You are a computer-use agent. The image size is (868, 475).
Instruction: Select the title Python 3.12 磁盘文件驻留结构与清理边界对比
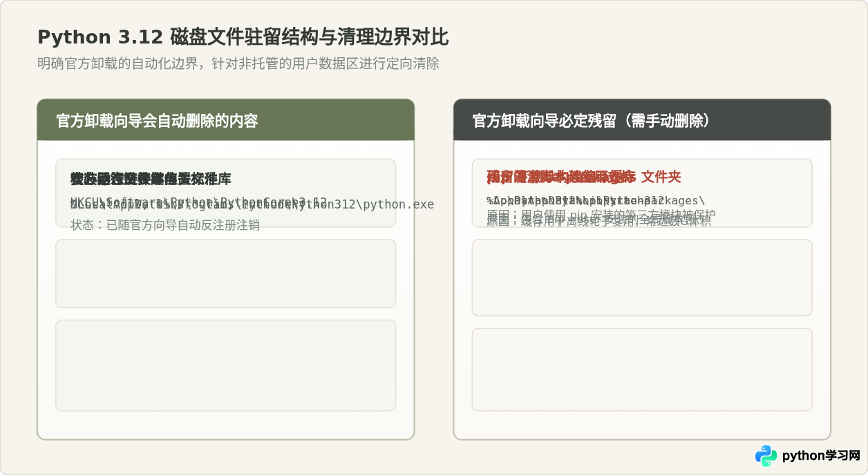pyautogui.click(x=243, y=37)
